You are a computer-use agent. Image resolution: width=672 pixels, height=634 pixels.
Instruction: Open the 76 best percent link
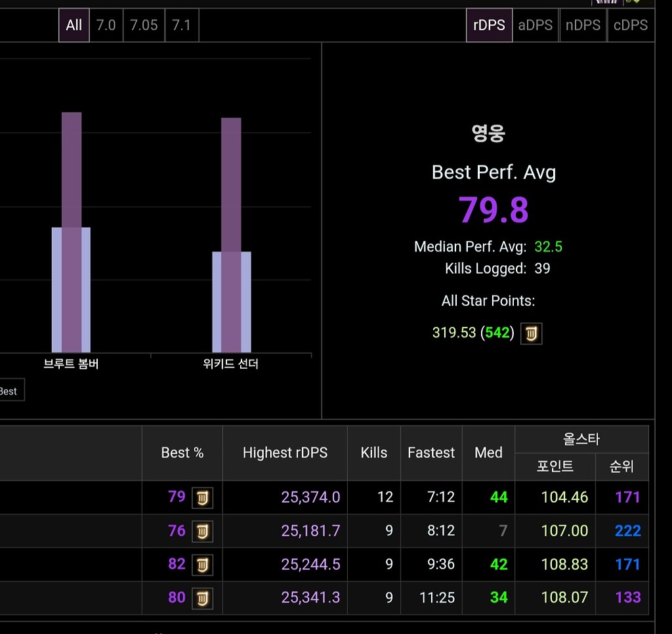pos(177,531)
